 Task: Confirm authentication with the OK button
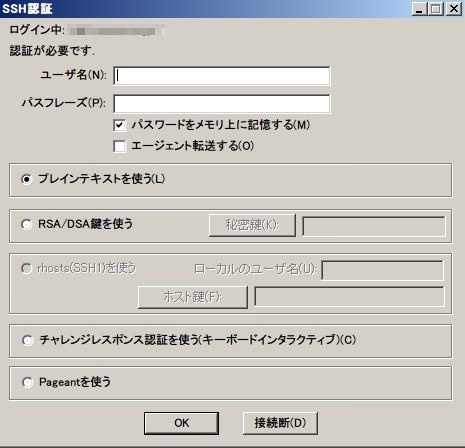181,423
